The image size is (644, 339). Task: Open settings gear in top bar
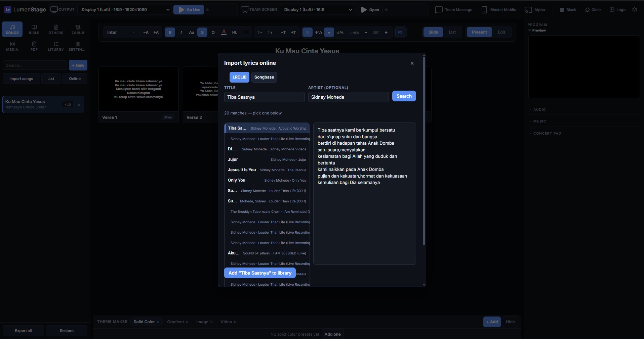pos(635,10)
